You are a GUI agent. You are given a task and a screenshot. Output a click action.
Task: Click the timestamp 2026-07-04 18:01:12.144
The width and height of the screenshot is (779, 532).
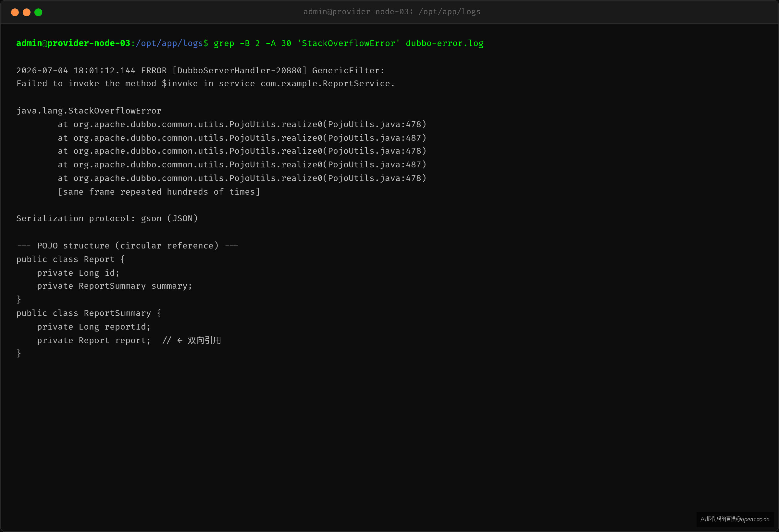point(76,70)
